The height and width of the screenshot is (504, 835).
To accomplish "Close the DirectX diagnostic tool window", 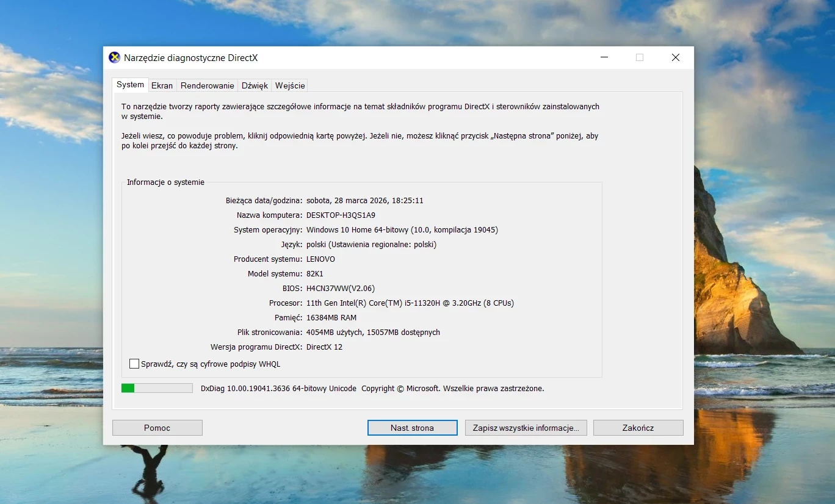I will 675,57.
